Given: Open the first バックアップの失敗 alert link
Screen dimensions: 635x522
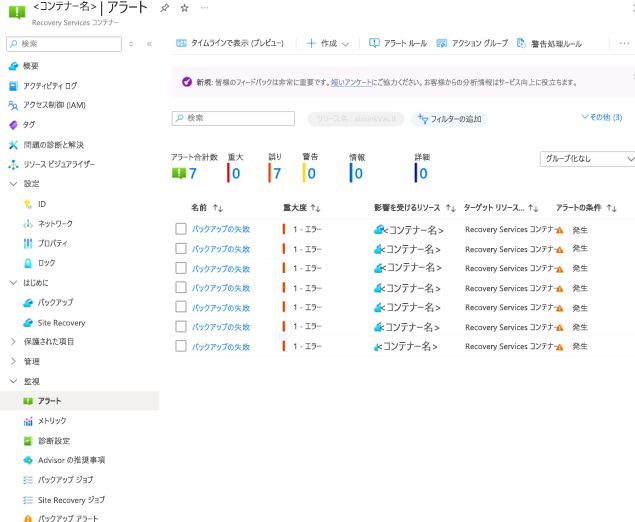Looking at the screenshot, I should pos(221,229).
